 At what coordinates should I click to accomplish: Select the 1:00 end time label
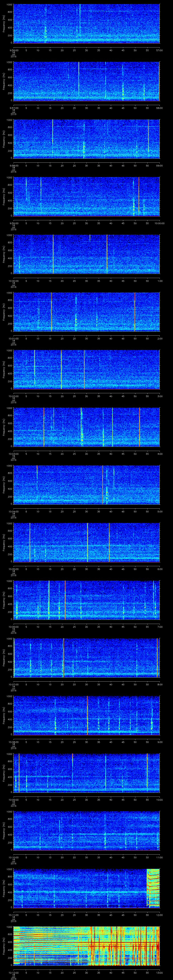coord(160,281)
